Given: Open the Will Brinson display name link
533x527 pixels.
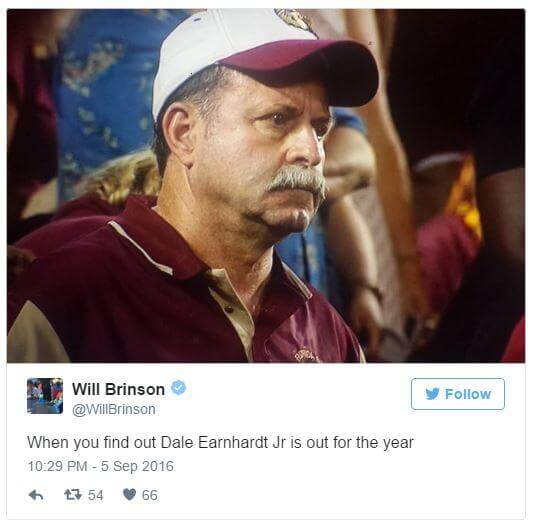Looking at the screenshot, I should coord(118,389).
